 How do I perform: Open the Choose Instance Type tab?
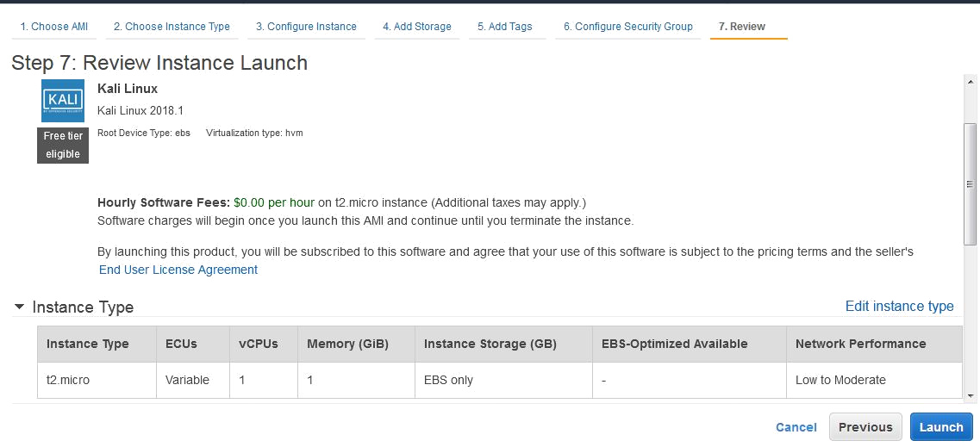coord(172,27)
